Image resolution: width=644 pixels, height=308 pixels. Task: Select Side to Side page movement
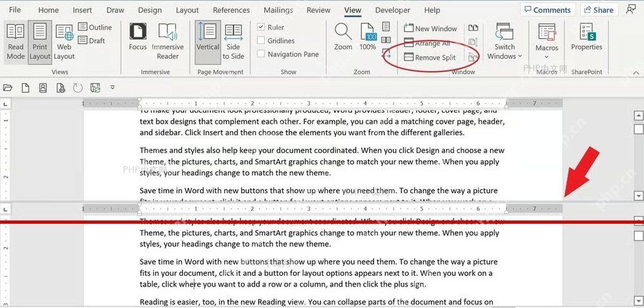(233, 42)
